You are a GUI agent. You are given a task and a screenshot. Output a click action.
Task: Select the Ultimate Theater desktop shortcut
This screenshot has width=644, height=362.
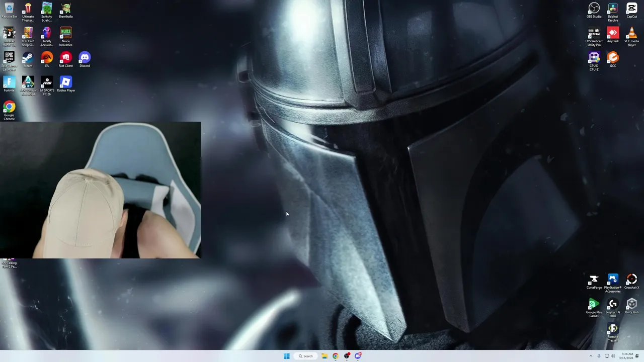[28, 12]
